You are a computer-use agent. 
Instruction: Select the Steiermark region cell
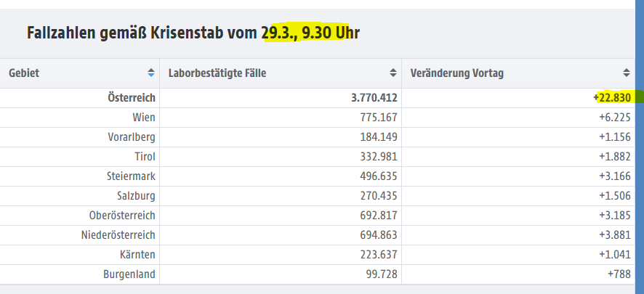[x=132, y=176]
